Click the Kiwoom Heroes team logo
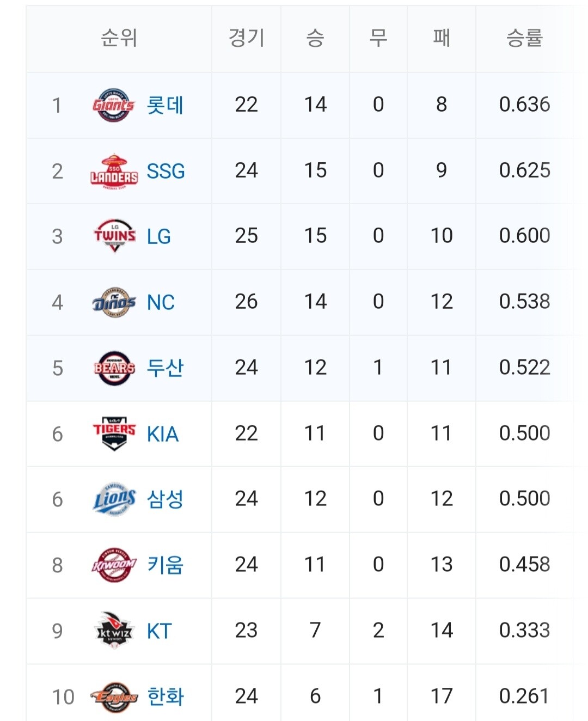The width and height of the screenshot is (588, 721). point(114,565)
